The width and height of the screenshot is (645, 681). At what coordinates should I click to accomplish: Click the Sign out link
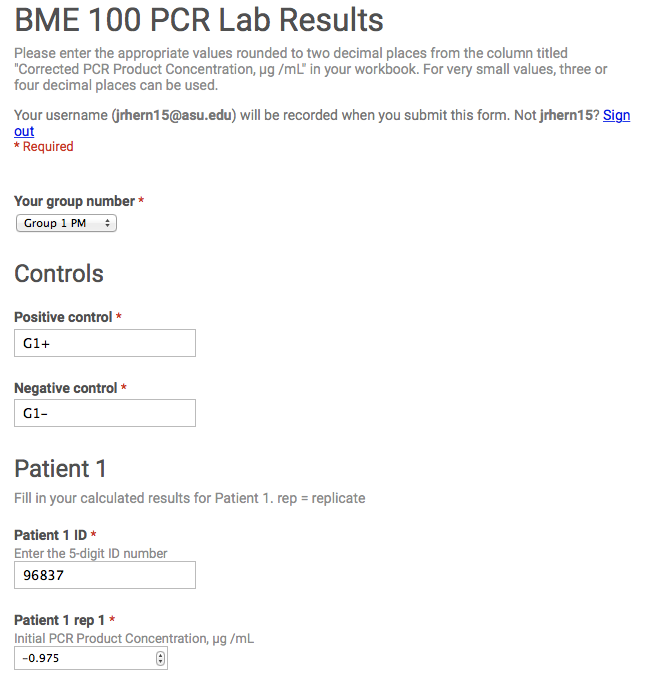click(616, 115)
